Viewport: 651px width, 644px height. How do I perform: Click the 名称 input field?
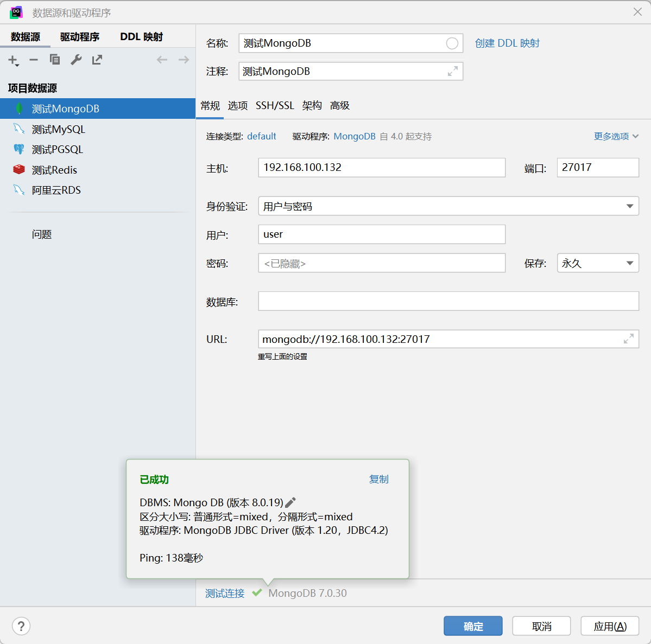pos(351,43)
